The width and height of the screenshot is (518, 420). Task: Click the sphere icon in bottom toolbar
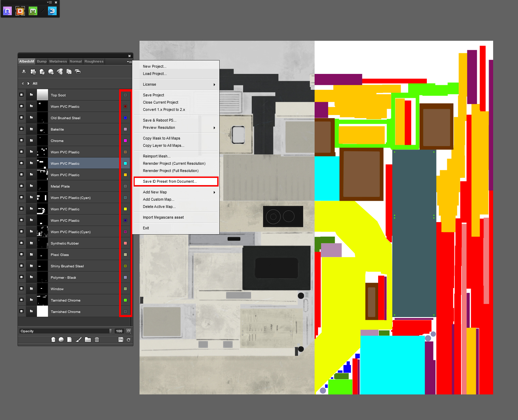click(x=61, y=340)
